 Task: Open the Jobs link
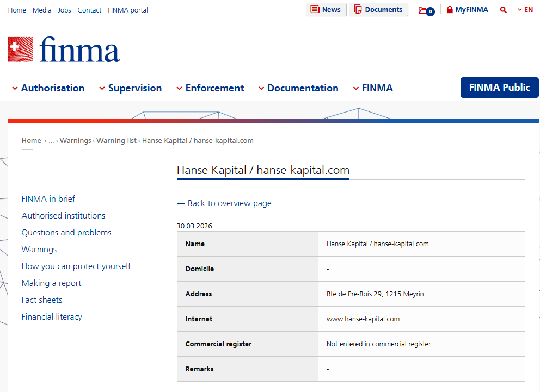(64, 10)
